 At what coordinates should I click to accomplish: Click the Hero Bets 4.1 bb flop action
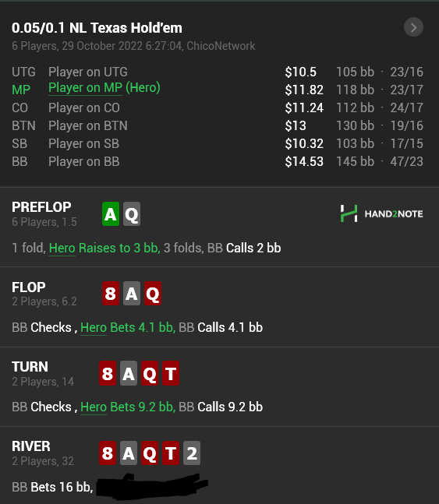pos(128,327)
